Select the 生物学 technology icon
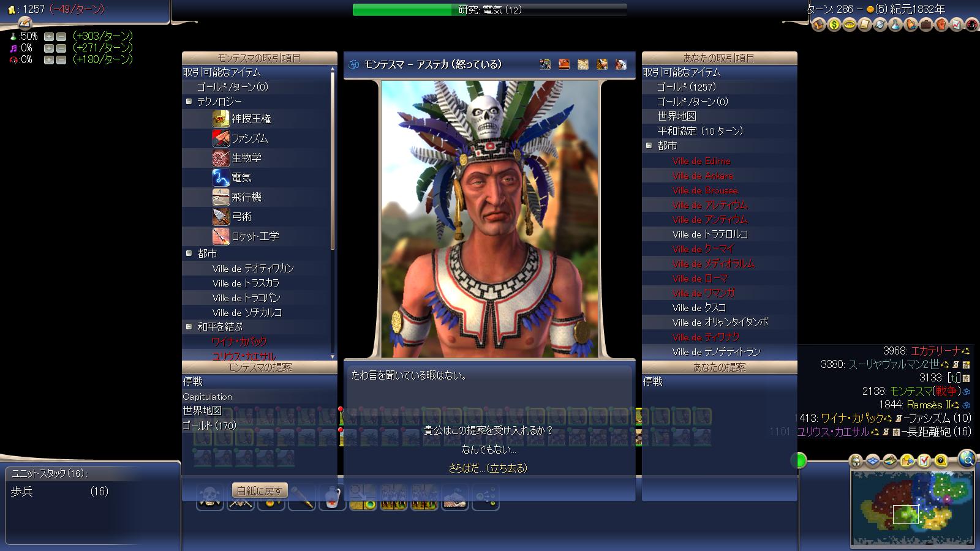The width and height of the screenshot is (980, 551). click(221, 158)
